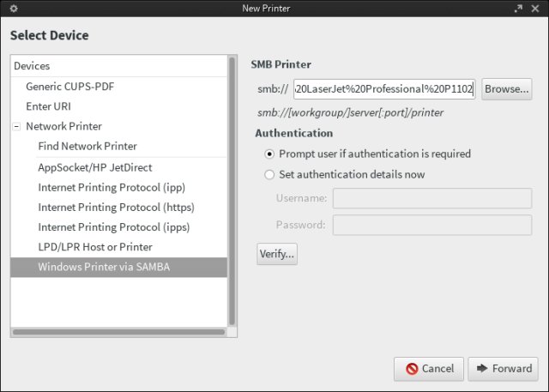Select Find Network Printer entry

[87, 147]
